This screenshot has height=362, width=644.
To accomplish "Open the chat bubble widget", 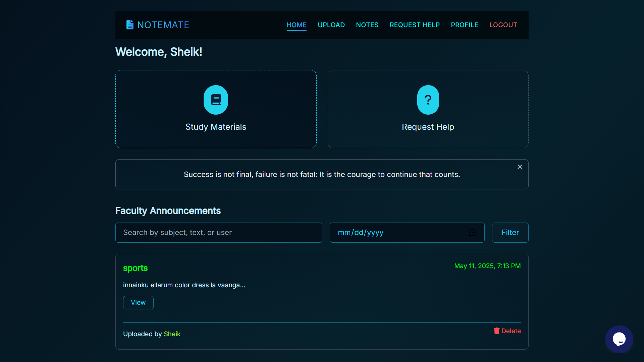I will pyautogui.click(x=619, y=339).
